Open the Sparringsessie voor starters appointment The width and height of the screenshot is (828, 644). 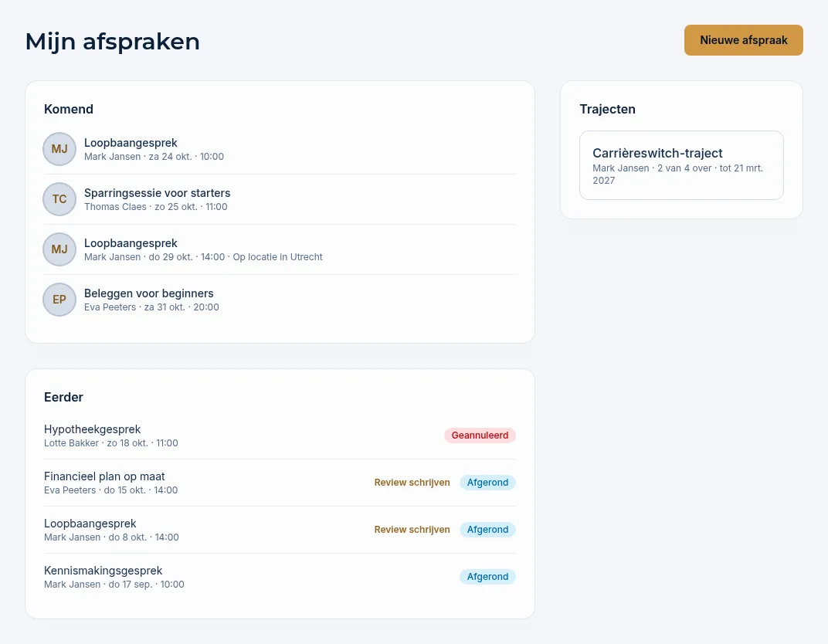click(280, 199)
